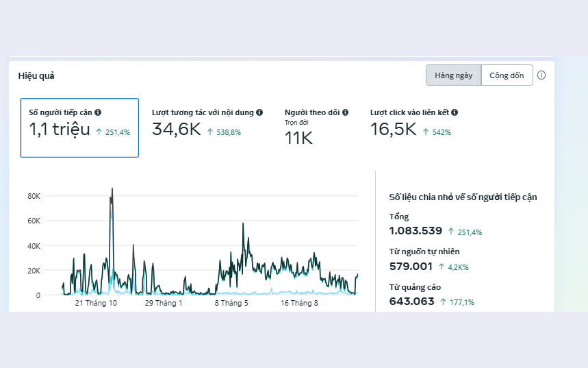Click the 80K y-axis label
This screenshot has width=588, height=368.
34,196
